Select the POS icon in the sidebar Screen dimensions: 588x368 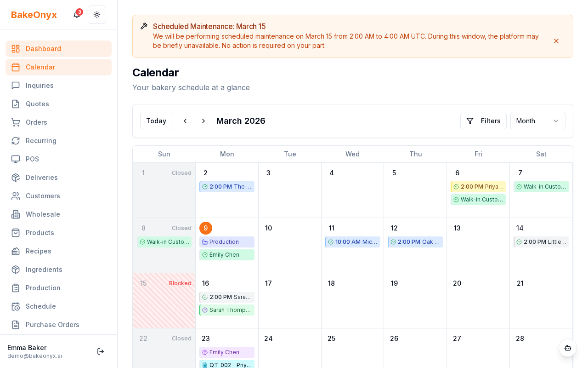17,159
